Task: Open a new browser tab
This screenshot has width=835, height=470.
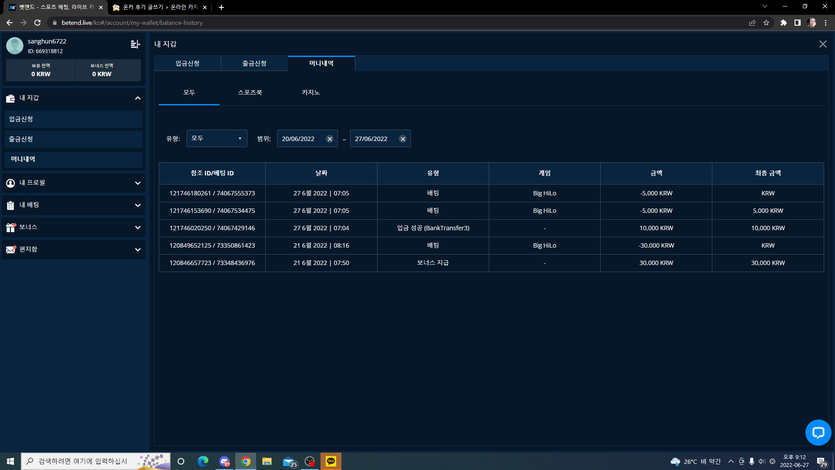Action: point(221,7)
